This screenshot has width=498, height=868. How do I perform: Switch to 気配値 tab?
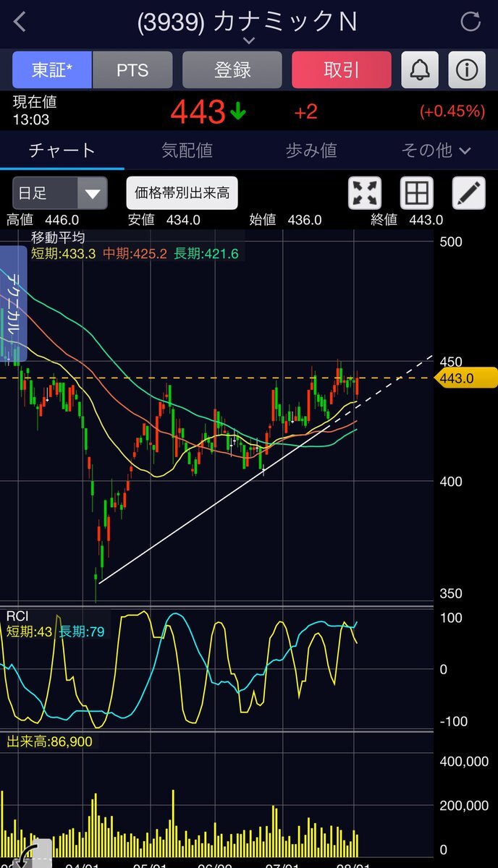pyautogui.click(x=187, y=150)
